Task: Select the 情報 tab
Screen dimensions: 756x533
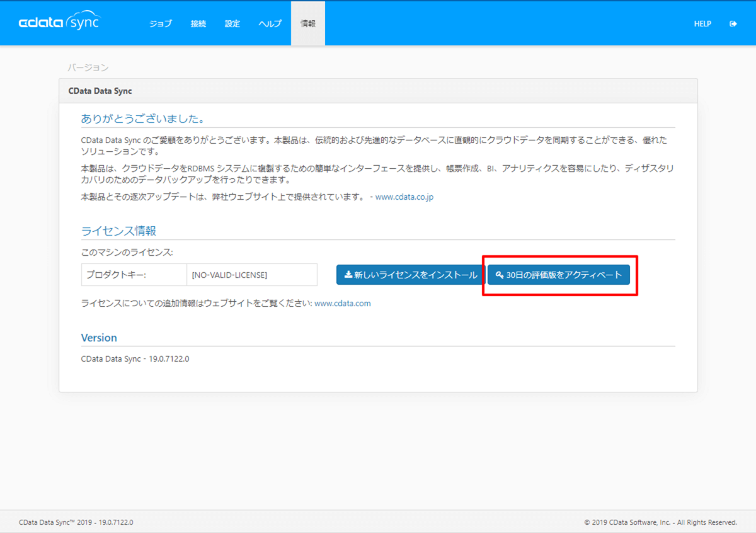Action: point(308,23)
